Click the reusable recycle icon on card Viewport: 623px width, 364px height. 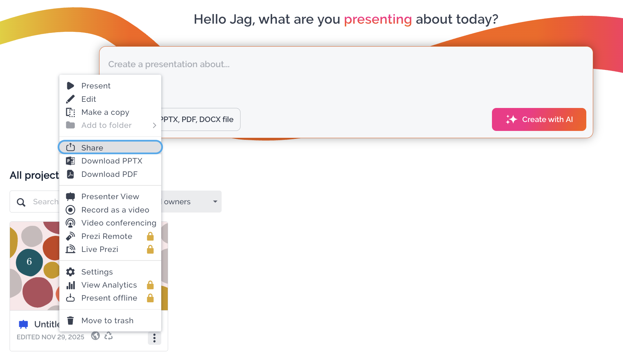tap(108, 336)
